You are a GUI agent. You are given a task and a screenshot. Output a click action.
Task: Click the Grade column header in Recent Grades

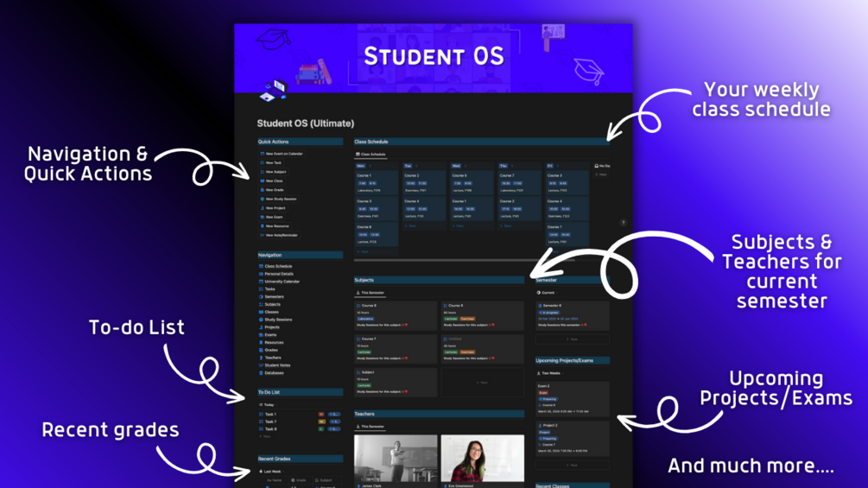click(298, 480)
